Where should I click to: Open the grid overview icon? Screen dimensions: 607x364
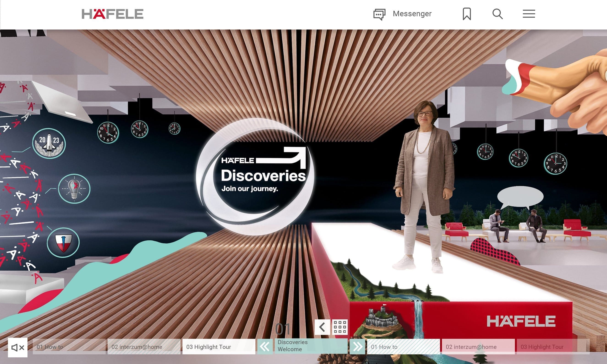340,327
